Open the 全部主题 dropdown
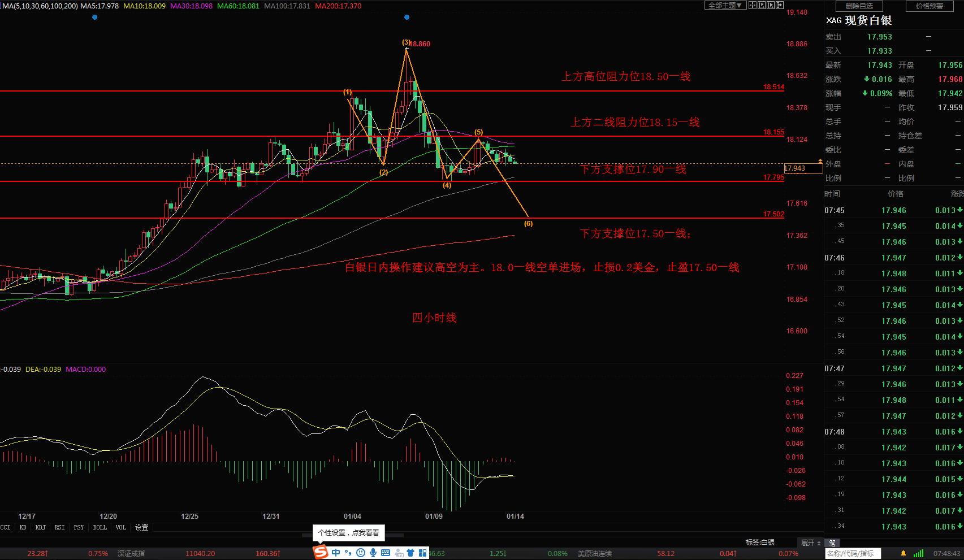 (x=725, y=5)
